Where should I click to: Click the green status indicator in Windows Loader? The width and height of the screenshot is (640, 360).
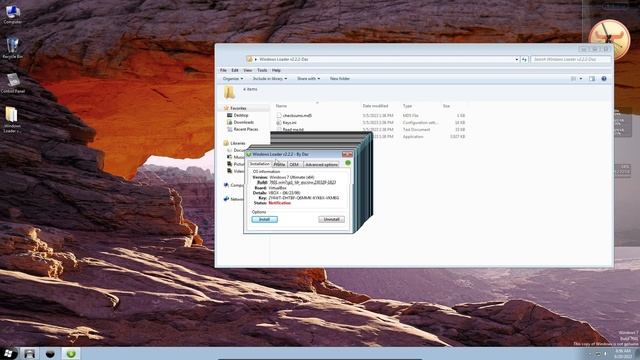coord(348,163)
